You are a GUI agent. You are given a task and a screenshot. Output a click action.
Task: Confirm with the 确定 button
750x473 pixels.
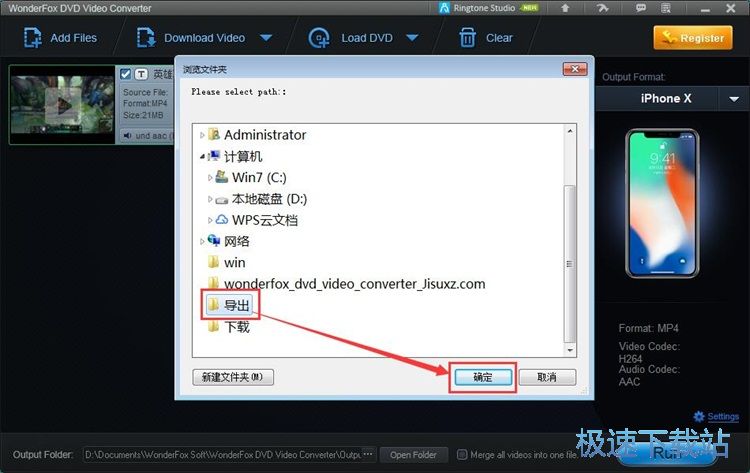[x=483, y=377]
